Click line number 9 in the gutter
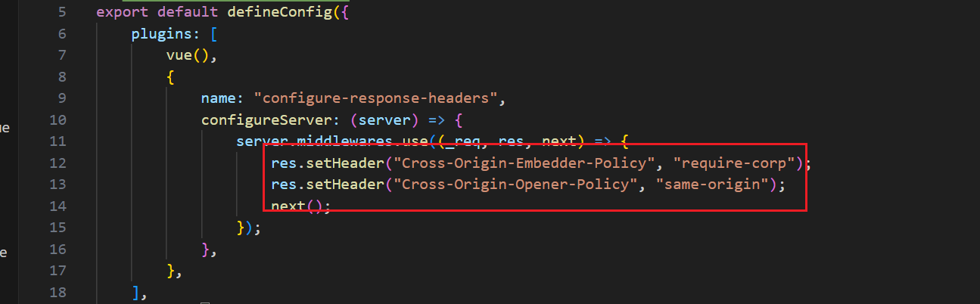 (61, 98)
